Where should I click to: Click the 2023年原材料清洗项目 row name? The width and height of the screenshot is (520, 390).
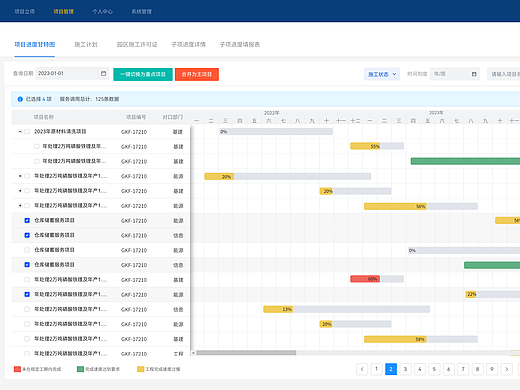tap(60, 131)
